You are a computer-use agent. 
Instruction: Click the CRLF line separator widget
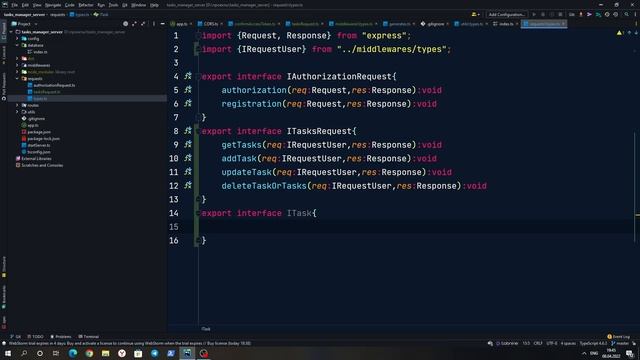538,344
